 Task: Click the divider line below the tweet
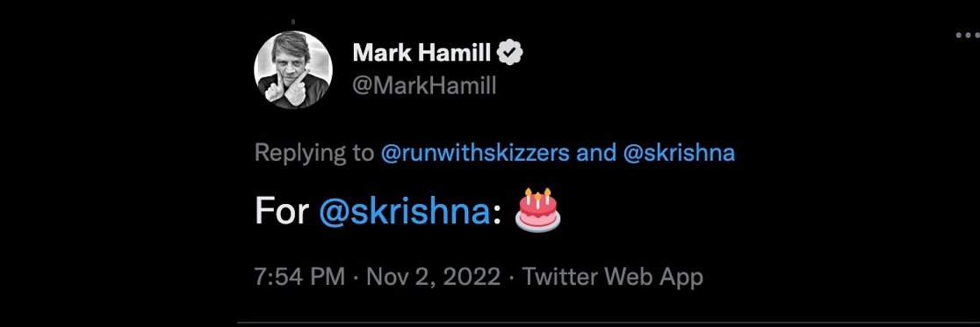point(609,323)
